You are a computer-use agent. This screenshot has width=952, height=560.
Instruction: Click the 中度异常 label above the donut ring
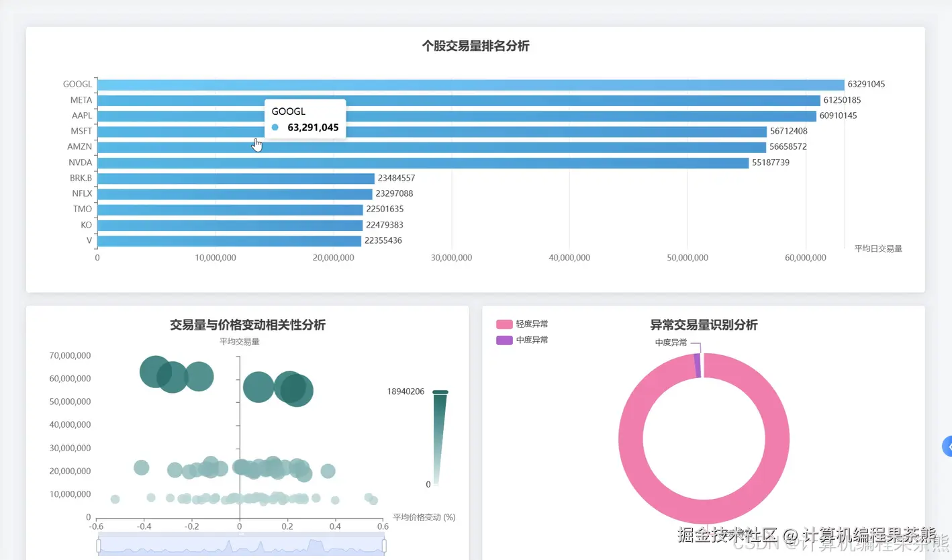coord(671,342)
